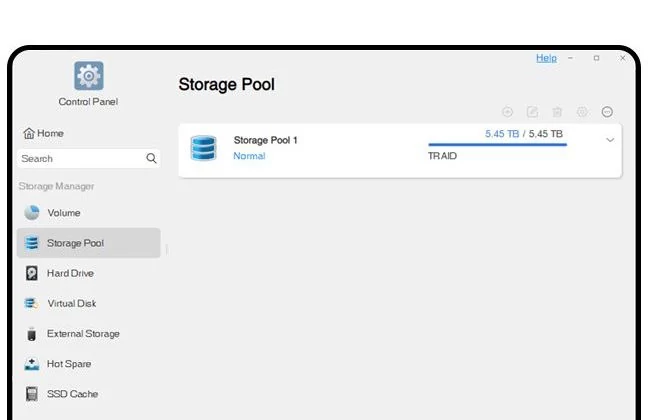Click the Hard Drive icon
Screen dimensions: 648x420
click(31, 273)
